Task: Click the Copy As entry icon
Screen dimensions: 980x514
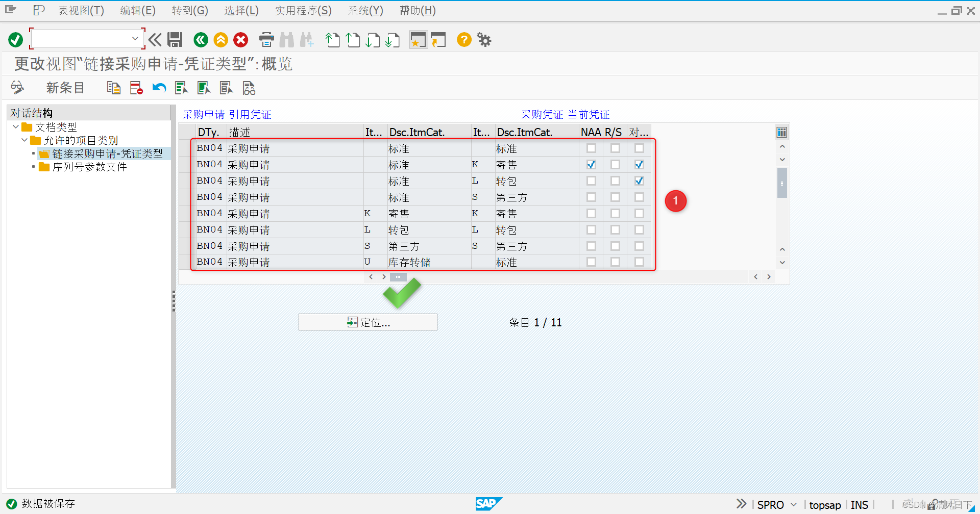Action: pyautogui.click(x=113, y=88)
